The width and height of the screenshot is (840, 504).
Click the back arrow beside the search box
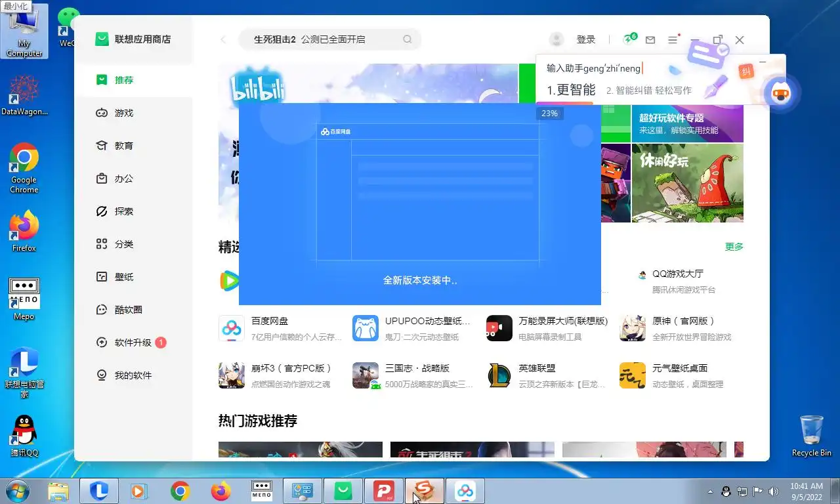[223, 39]
